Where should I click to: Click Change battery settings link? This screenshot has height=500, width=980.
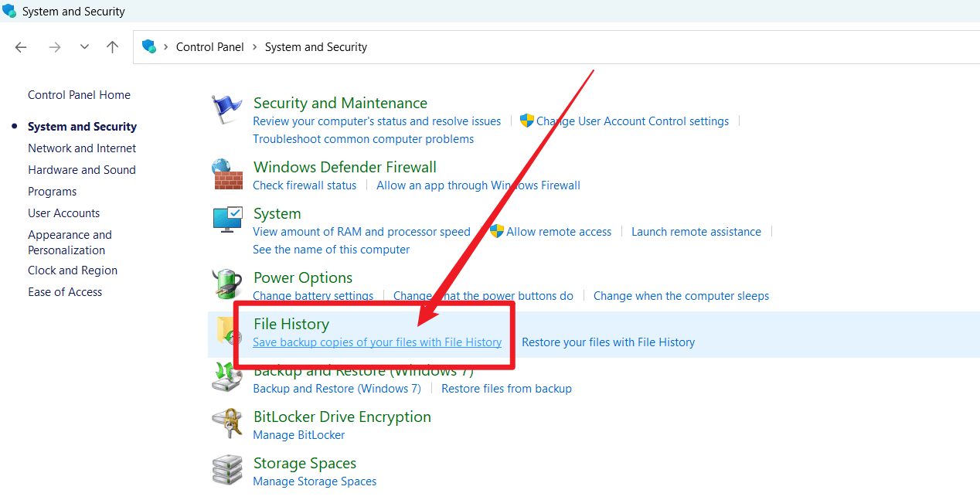(313, 296)
